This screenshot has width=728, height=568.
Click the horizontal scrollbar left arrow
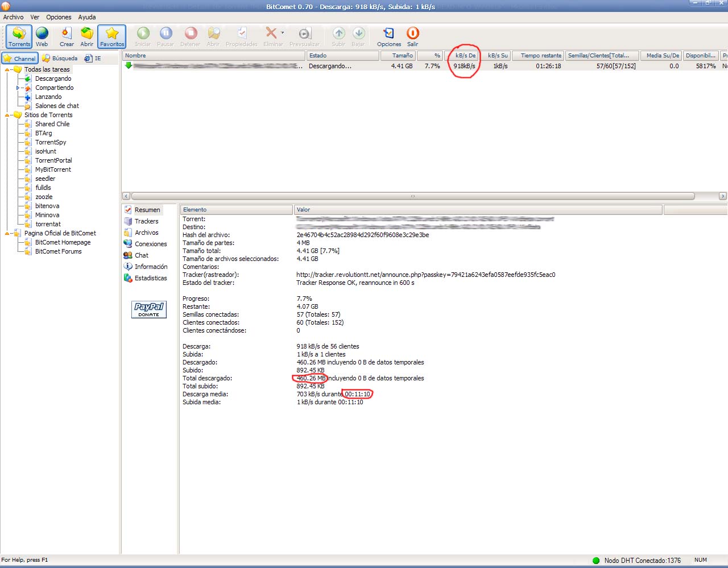126,196
